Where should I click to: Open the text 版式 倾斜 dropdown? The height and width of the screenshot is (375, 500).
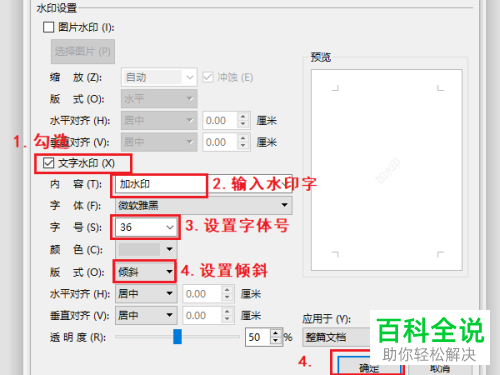click(146, 272)
